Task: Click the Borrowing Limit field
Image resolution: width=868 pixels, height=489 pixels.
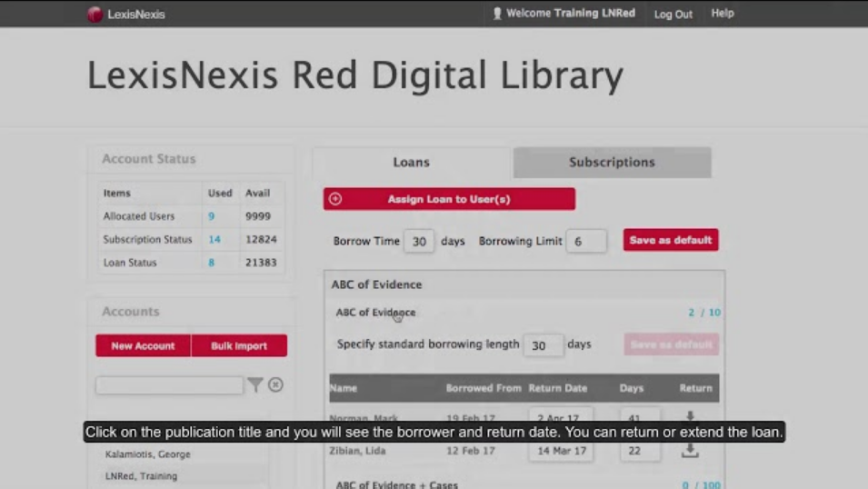Action: pyautogui.click(x=586, y=241)
